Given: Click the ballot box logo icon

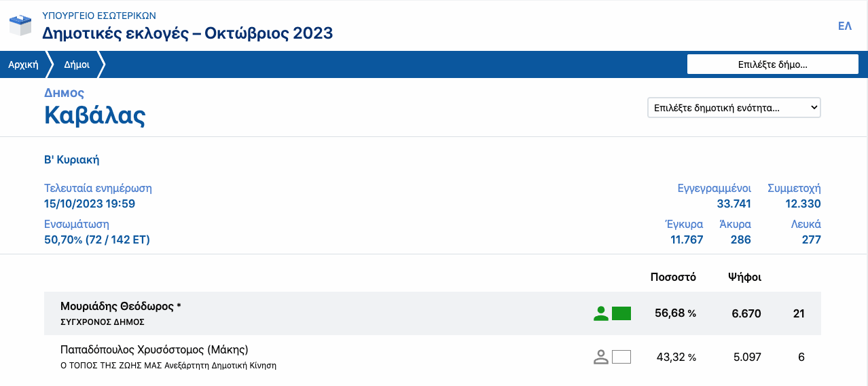Looking at the screenshot, I should click(20, 25).
